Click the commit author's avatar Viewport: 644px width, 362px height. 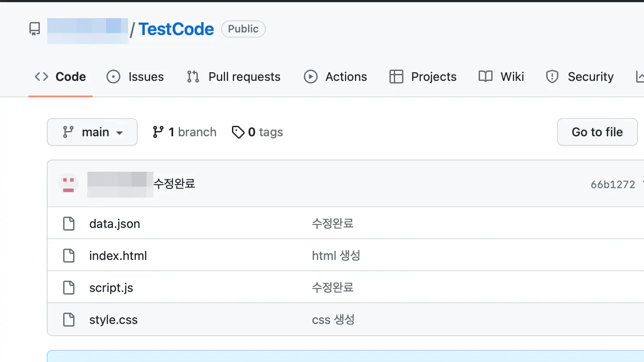[68, 183]
